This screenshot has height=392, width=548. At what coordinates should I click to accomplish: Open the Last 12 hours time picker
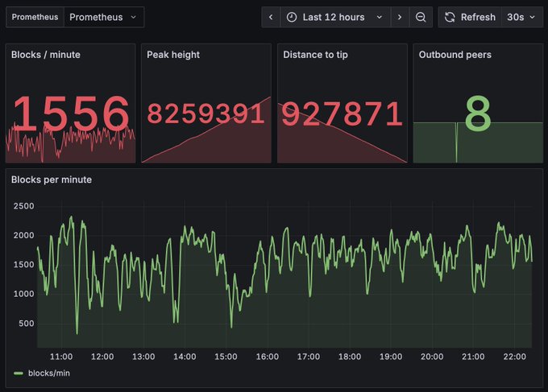[335, 17]
